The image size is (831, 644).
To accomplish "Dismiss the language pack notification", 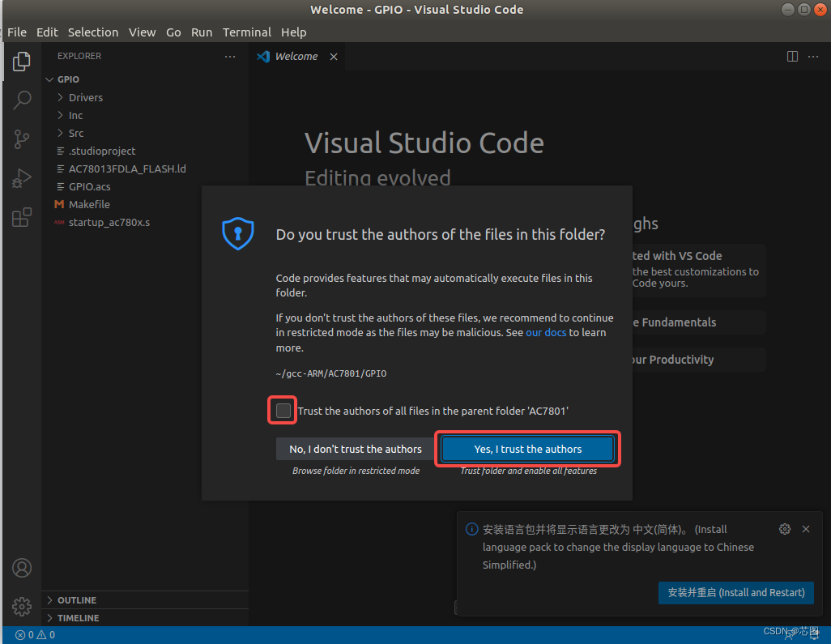I will (806, 528).
